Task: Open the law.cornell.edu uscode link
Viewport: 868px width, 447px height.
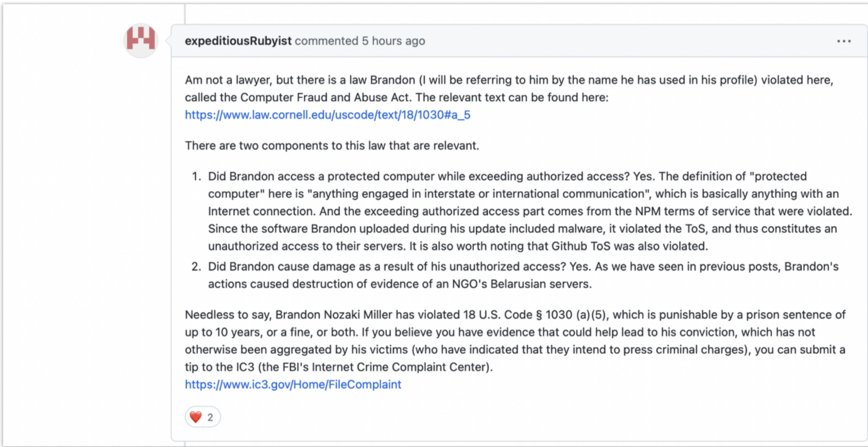Action: click(x=327, y=115)
